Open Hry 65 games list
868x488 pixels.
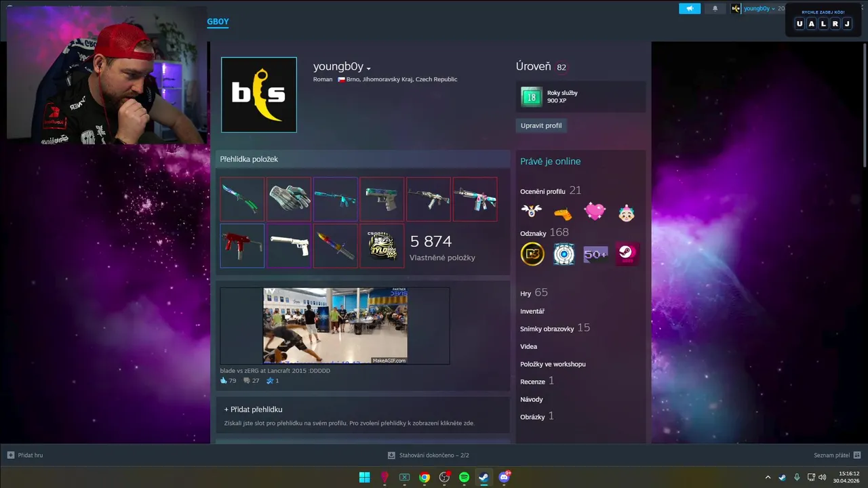point(534,293)
